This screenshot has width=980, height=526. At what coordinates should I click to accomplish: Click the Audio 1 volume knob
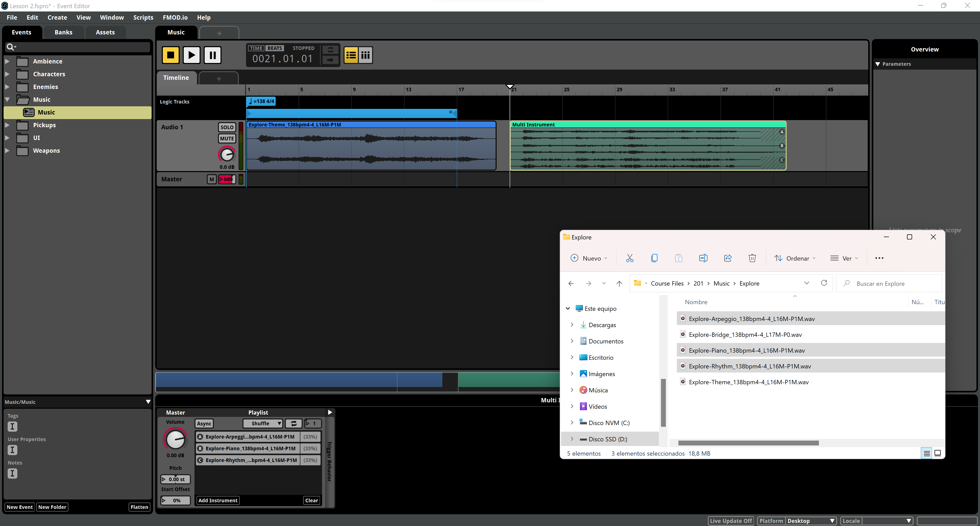coord(227,155)
